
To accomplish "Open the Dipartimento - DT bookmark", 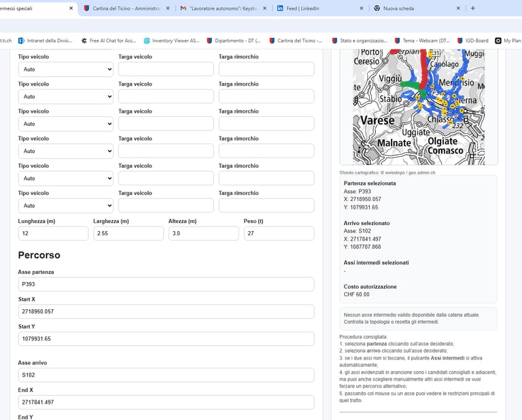I will click(x=234, y=41).
